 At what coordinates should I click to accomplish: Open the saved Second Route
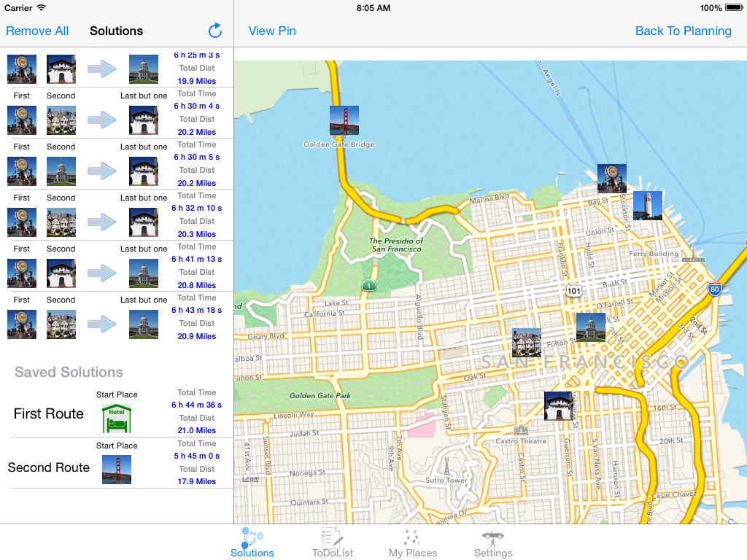point(117,462)
